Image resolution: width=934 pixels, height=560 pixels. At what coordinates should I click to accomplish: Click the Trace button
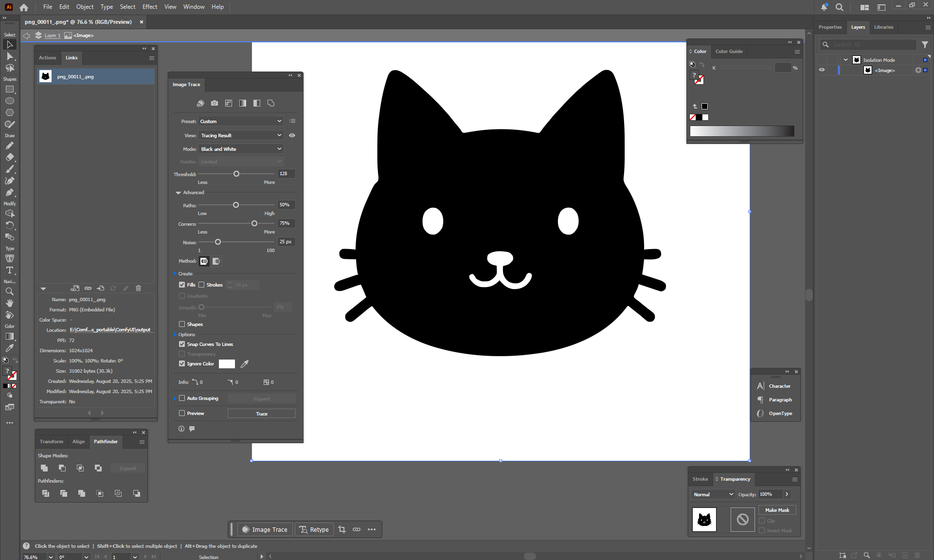click(261, 414)
